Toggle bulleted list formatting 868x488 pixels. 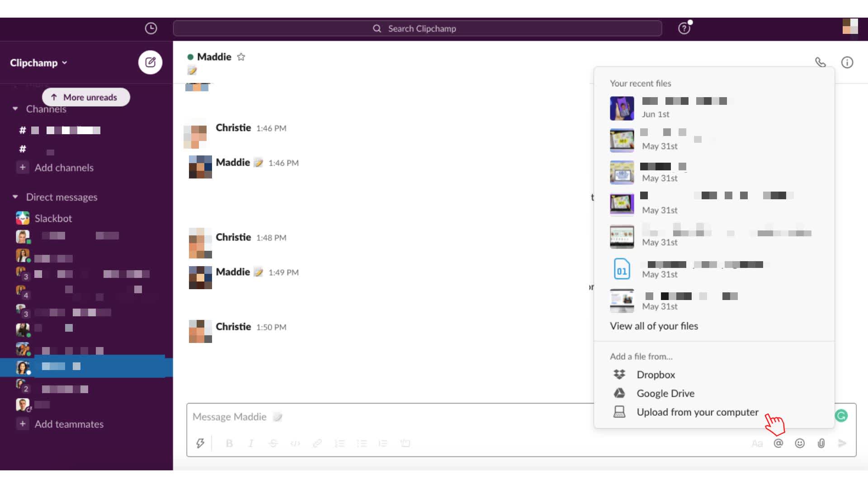click(x=362, y=443)
